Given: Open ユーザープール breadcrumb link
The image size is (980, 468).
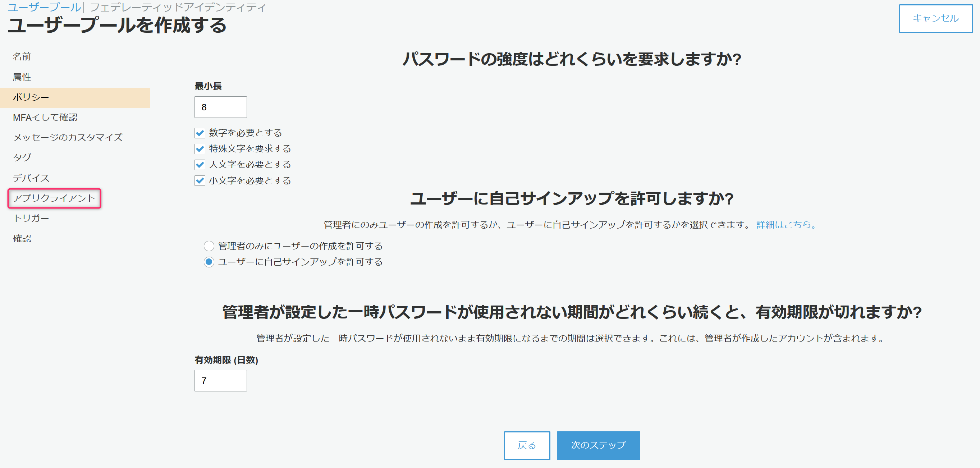Looking at the screenshot, I should (44, 7).
